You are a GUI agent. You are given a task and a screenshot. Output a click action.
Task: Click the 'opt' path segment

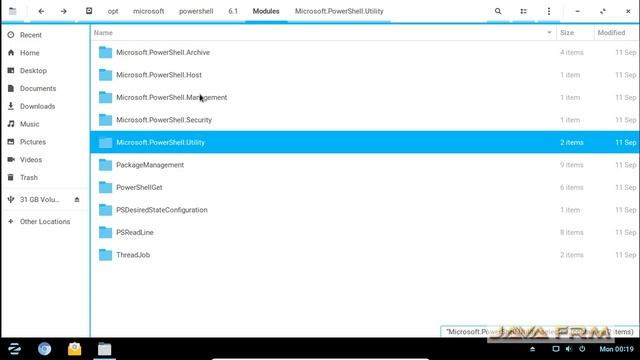tap(113, 11)
